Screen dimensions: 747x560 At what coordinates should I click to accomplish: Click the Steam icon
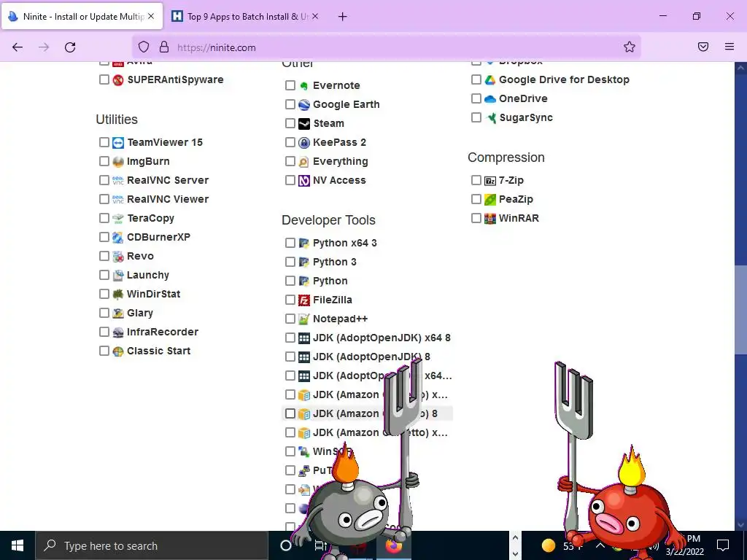point(304,124)
